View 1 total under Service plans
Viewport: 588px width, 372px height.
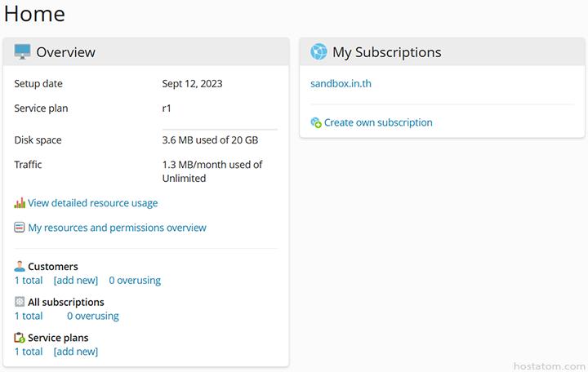(x=29, y=352)
